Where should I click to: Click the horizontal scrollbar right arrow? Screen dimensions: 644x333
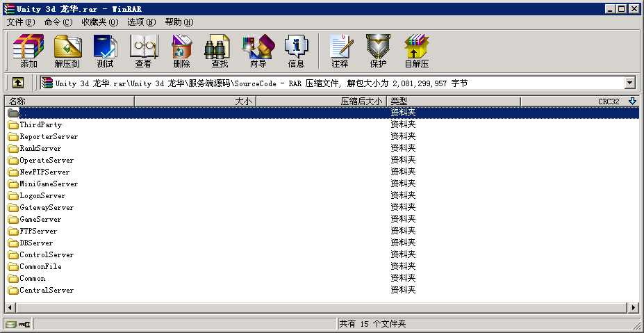point(634,307)
